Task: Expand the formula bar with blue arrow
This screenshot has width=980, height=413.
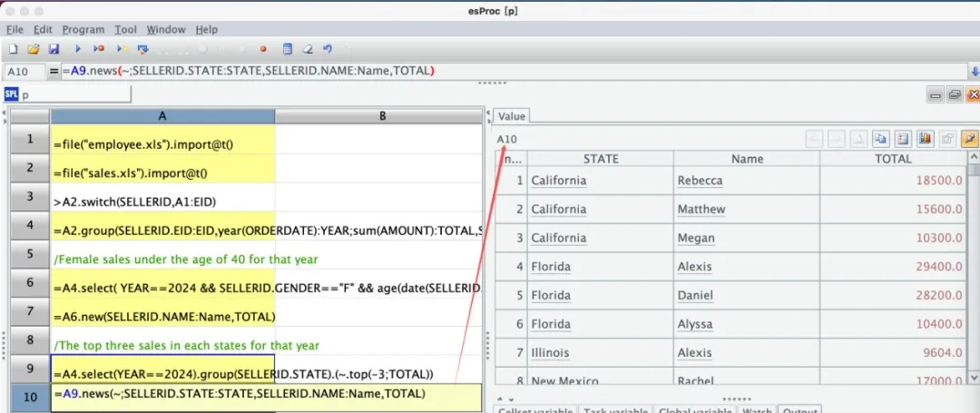Action: coord(972,71)
